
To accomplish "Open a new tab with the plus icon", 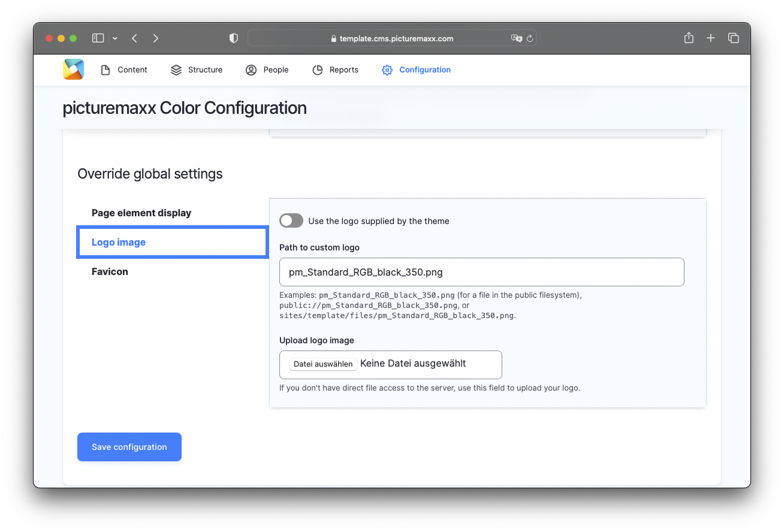I will click(x=711, y=38).
